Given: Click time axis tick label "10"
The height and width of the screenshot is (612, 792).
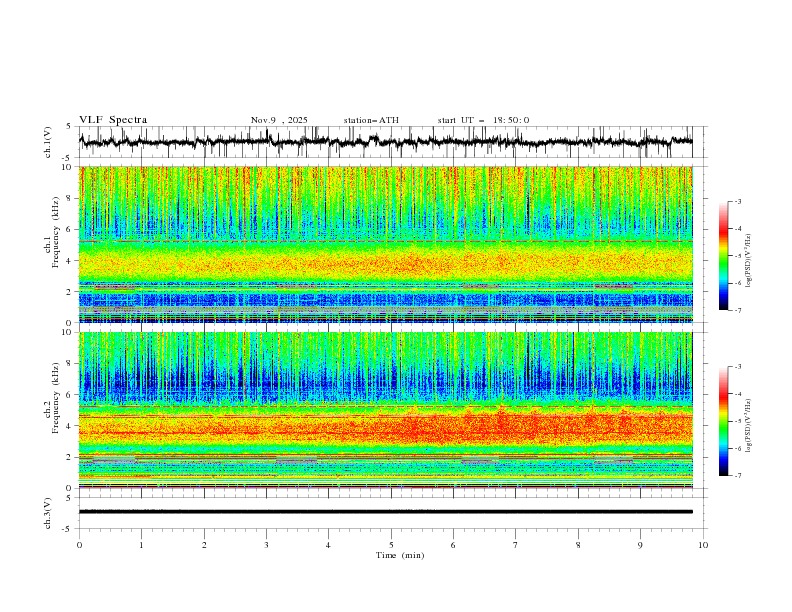Looking at the screenshot, I should [703, 545].
